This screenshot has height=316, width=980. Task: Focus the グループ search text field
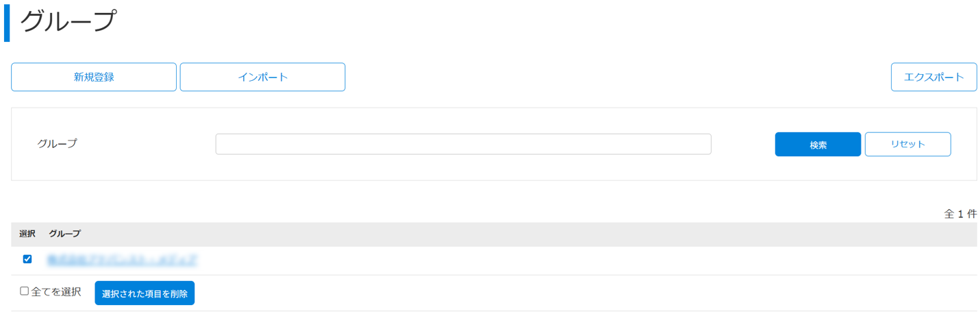click(x=463, y=144)
